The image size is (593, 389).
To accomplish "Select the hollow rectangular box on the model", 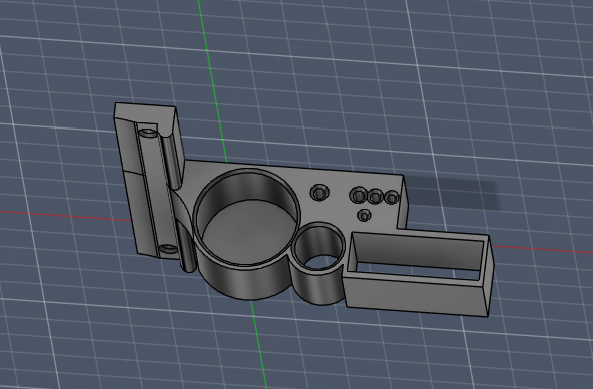I will (x=419, y=274).
